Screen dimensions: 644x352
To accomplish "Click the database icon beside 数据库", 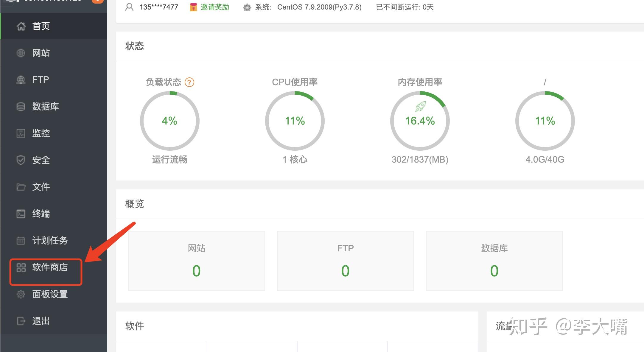I will (21, 107).
